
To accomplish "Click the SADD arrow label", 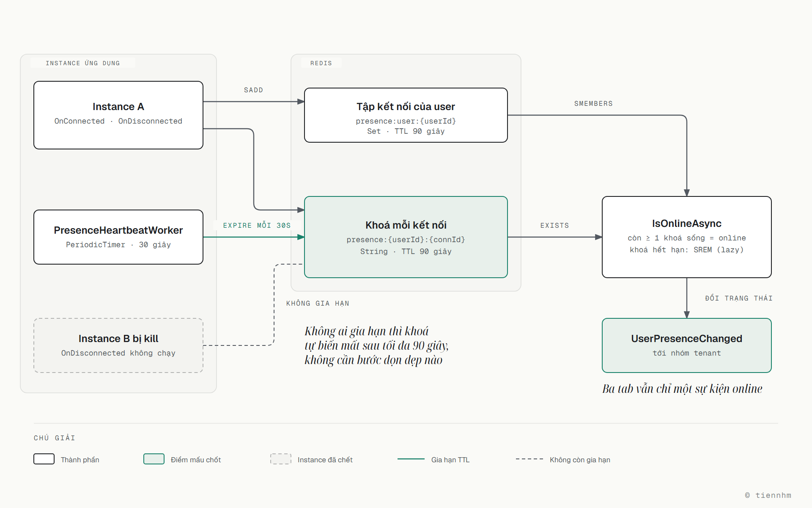I will click(x=253, y=90).
